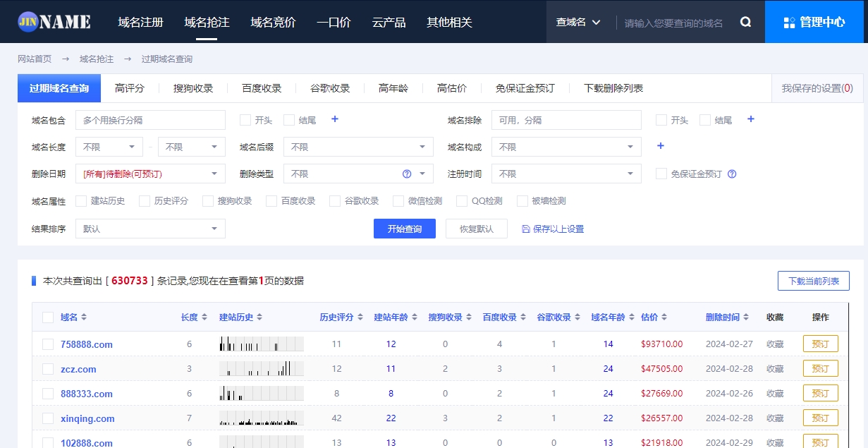Click 收藏 for 758888.com row
Viewport: 868px width, 448px height.
point(775,344)
